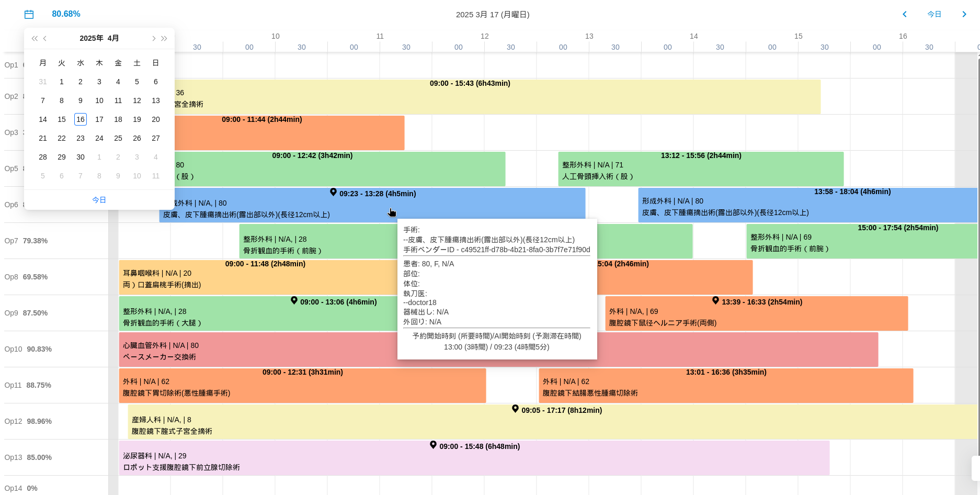
Task: Open the 09:00 - 15:43 yellow surgery block
Action: pyautogui.click(x=497, y=97)
